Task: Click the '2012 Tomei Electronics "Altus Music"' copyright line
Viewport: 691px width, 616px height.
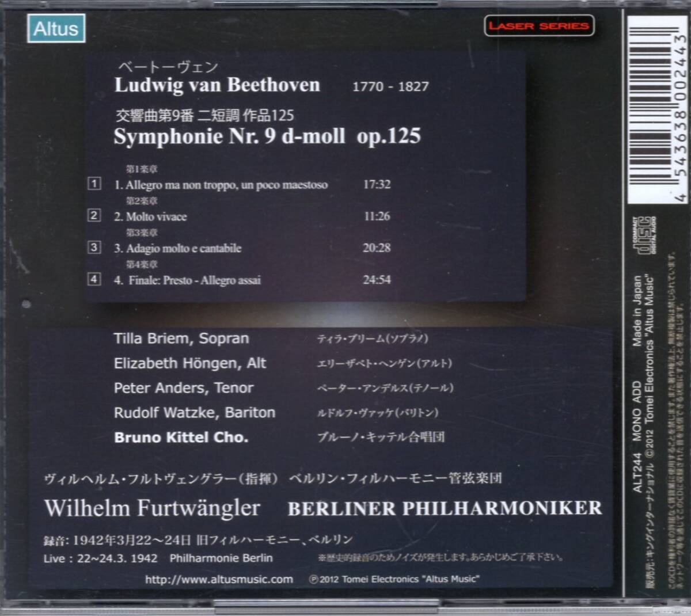Action: tap(394, 579)
